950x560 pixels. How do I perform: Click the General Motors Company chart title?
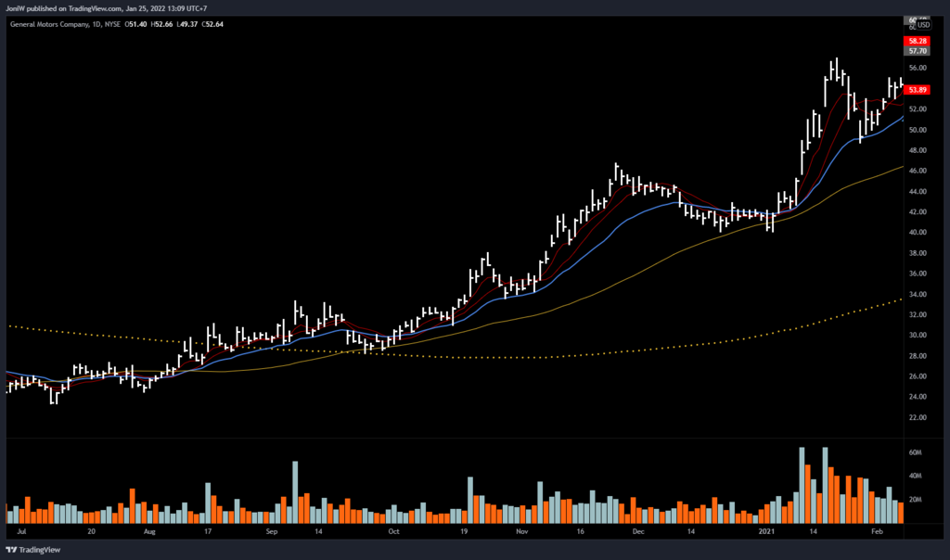point(48,24)
